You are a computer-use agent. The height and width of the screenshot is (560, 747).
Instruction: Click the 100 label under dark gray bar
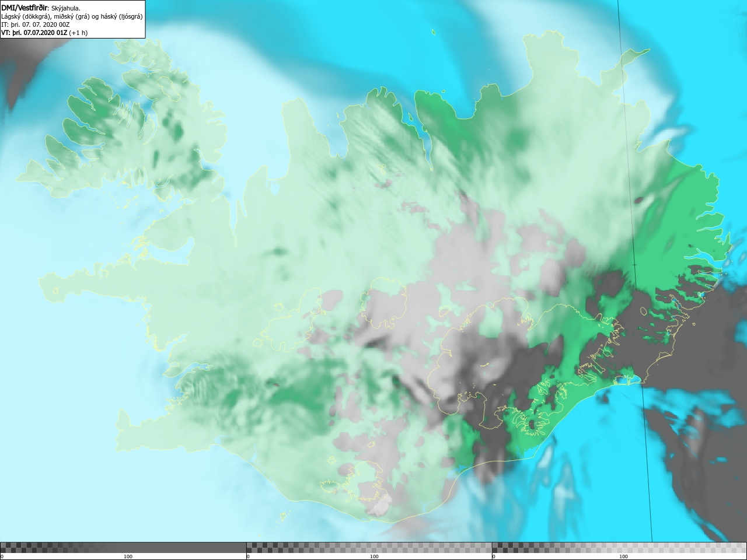pos(128,556)
